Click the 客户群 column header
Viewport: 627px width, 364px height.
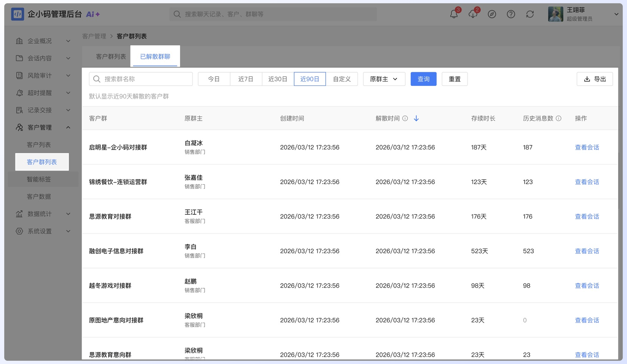click(x=98, y=118)
